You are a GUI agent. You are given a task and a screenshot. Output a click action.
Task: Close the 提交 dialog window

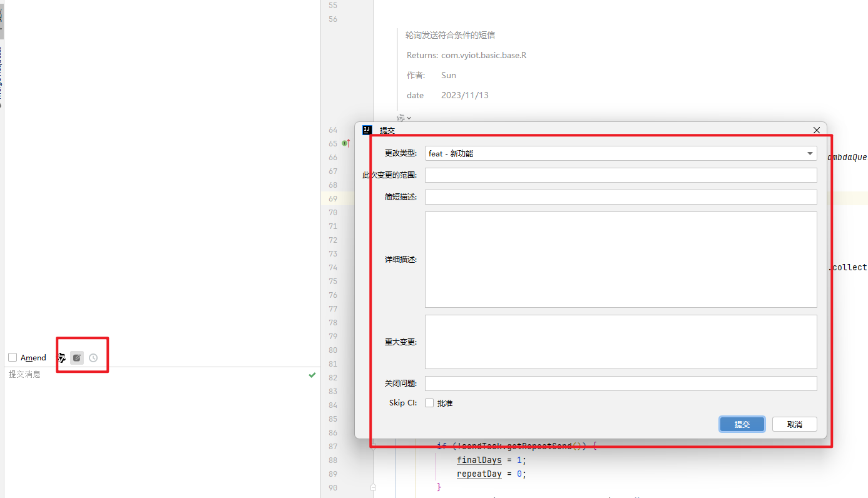point(816,130)
